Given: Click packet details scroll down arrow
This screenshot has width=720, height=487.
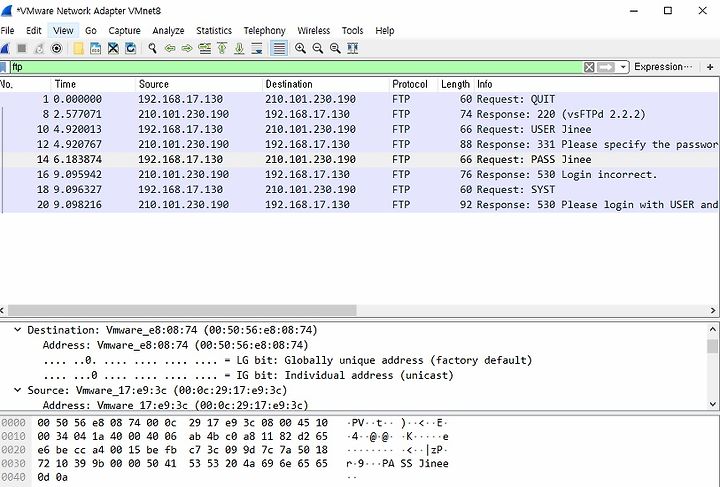Looking at the screenshot, I should coord(713,404).
